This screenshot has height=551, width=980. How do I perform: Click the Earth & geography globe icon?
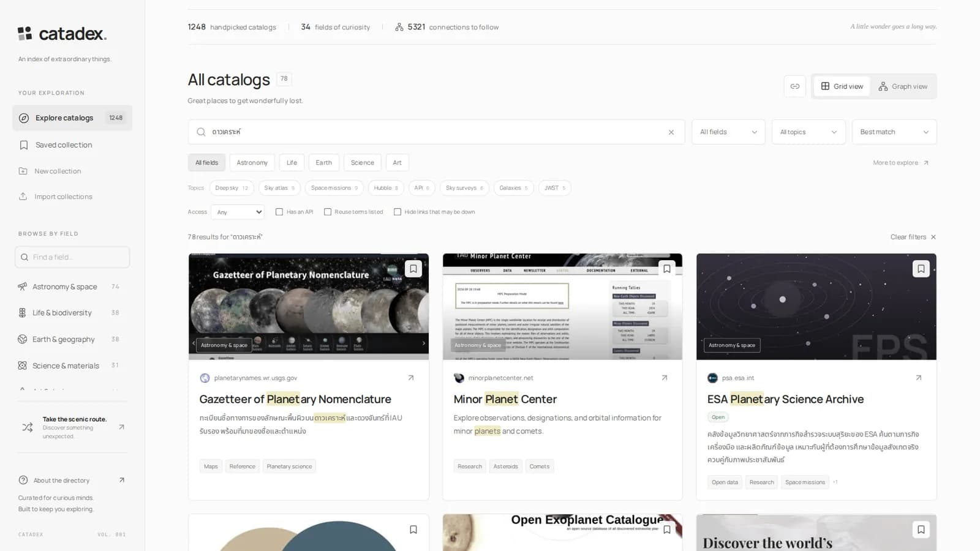click(23, 339)
